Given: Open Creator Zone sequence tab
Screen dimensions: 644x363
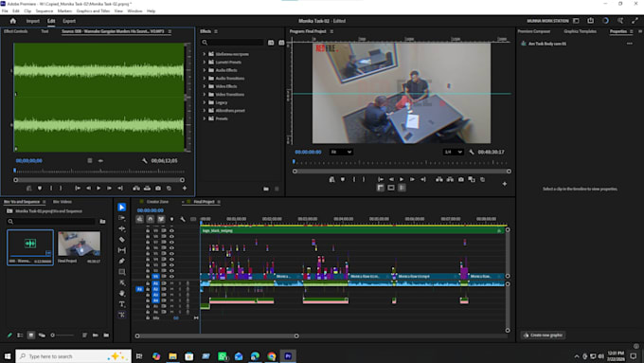Looking at the screenshot, I should [158, 202].
